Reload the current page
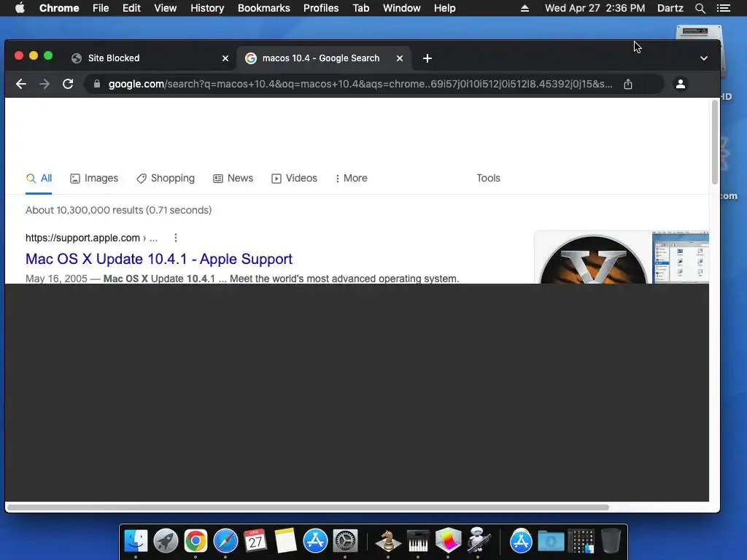Viewport: 747px width, 560px height. (68, 85)
